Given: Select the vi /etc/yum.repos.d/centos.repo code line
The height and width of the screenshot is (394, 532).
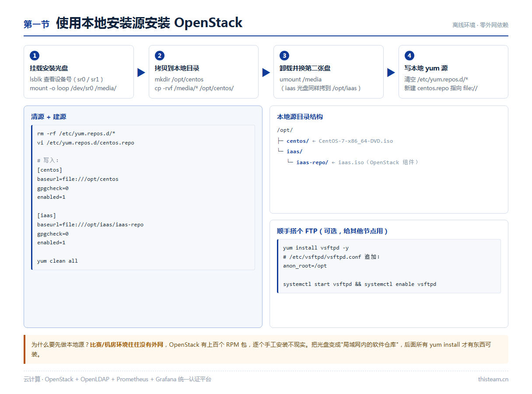Looking at the screenshot, I should coord(86,143).
